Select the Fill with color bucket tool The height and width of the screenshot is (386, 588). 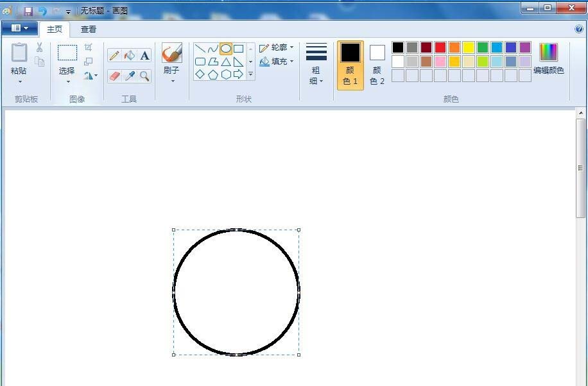[x=130, y=56]
